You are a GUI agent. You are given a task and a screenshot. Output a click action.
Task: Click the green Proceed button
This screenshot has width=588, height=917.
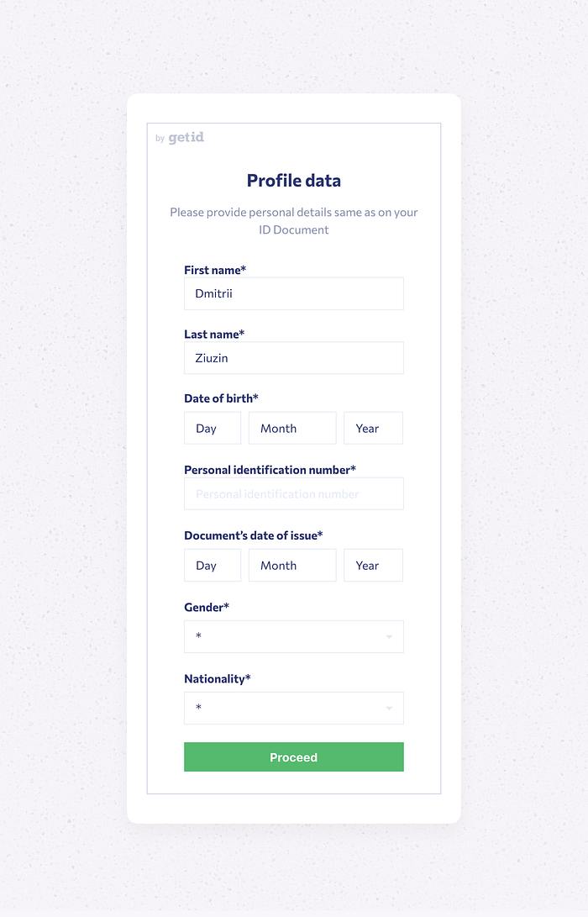click(x=293, y=756)
